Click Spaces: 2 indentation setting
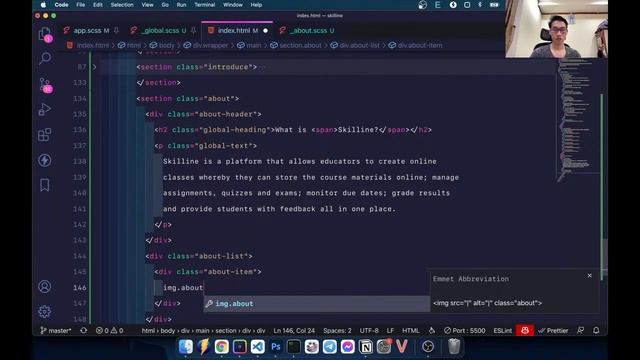This screenshot has width=640, height=360. (x=337, y=331)
